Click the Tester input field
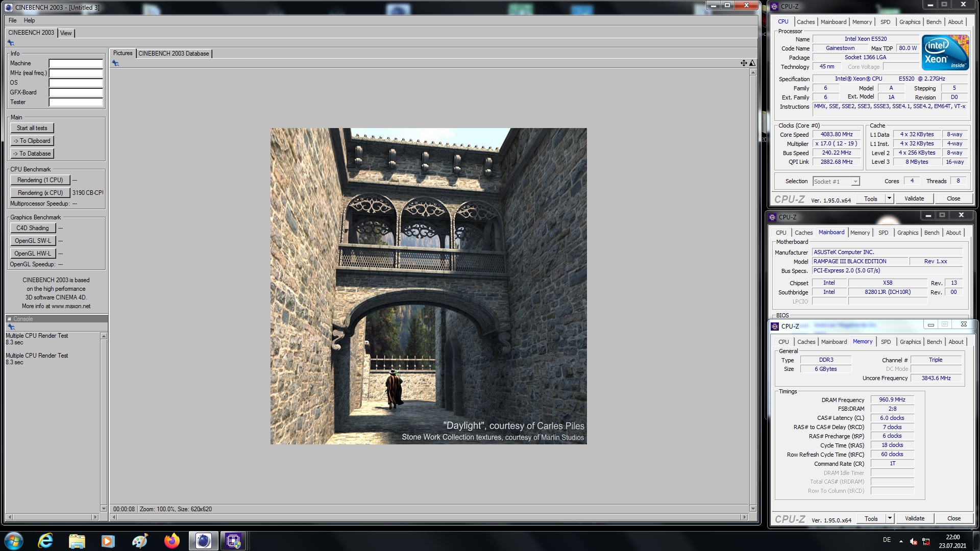The height and width of the screenshot is (551, 980). pyautogui.click(x=76, y=103)
